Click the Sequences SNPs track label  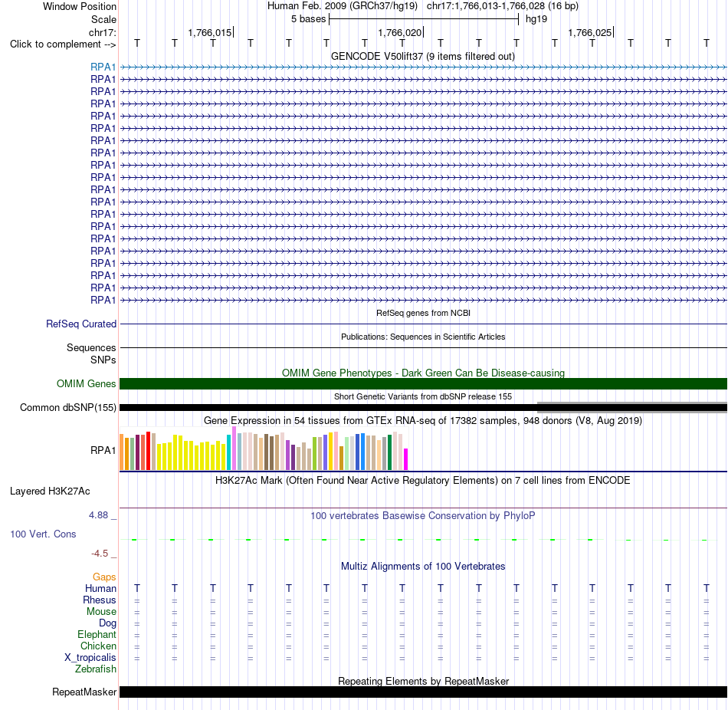pos(91,353)
